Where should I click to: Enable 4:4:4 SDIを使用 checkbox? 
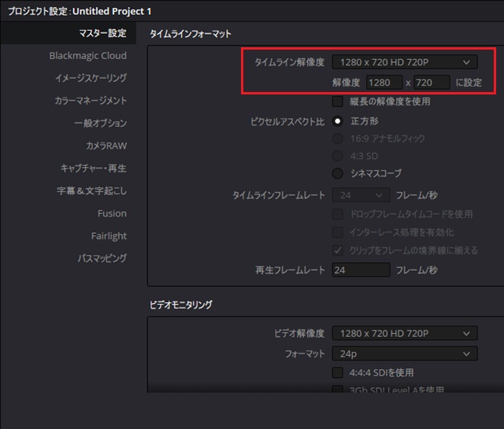click(338, 372)
